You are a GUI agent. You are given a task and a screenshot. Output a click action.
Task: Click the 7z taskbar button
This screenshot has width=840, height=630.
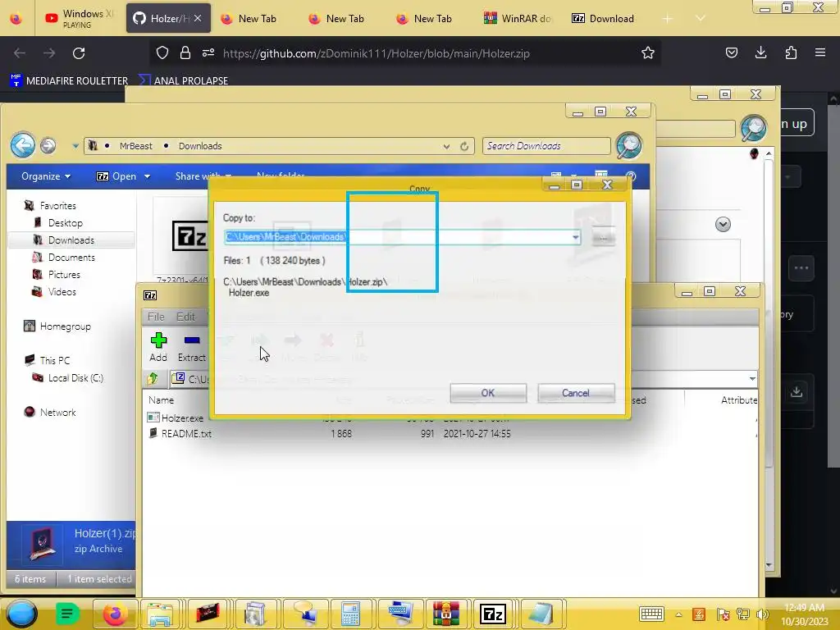(x=493, y=614)
